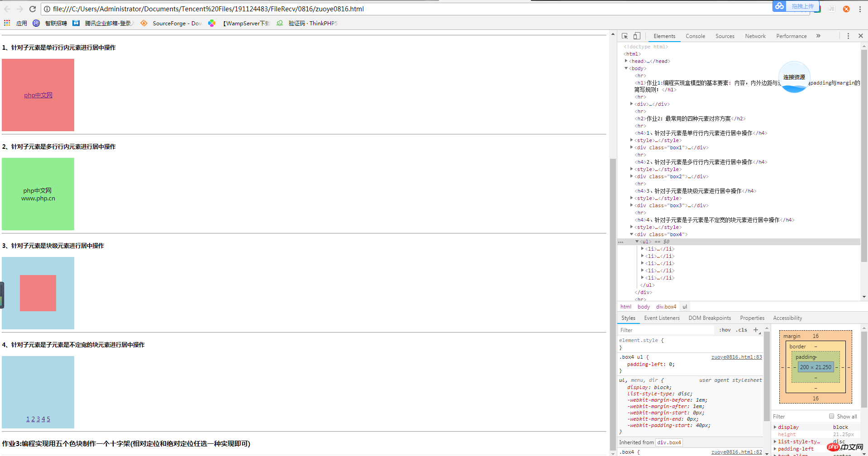Click the cloud upload extension button
The height and width of the screenshot is (456, 868).
tap(795, 6)
